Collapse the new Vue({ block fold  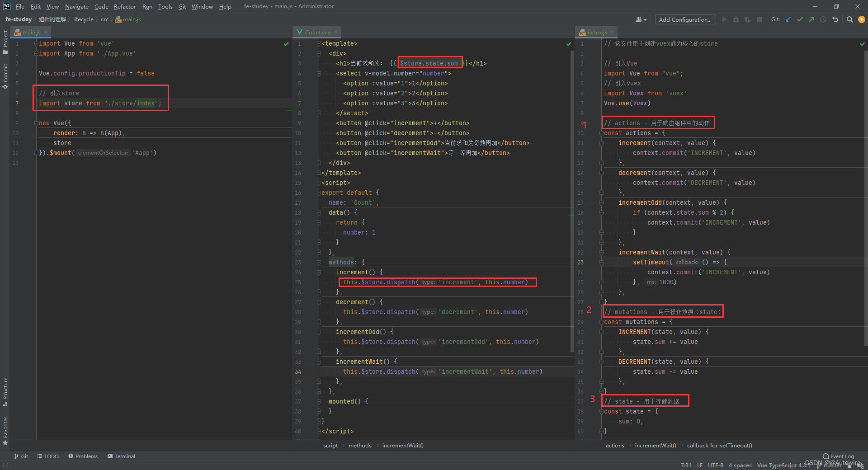click(x=36, y=123)
